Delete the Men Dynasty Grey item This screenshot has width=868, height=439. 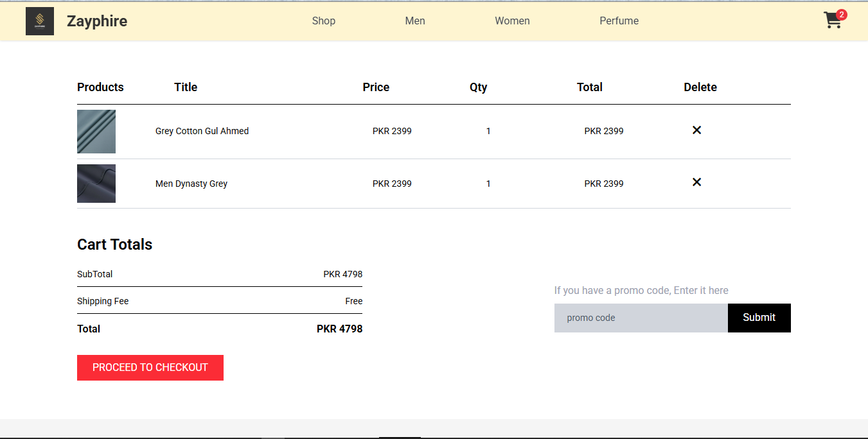(696, 183)
